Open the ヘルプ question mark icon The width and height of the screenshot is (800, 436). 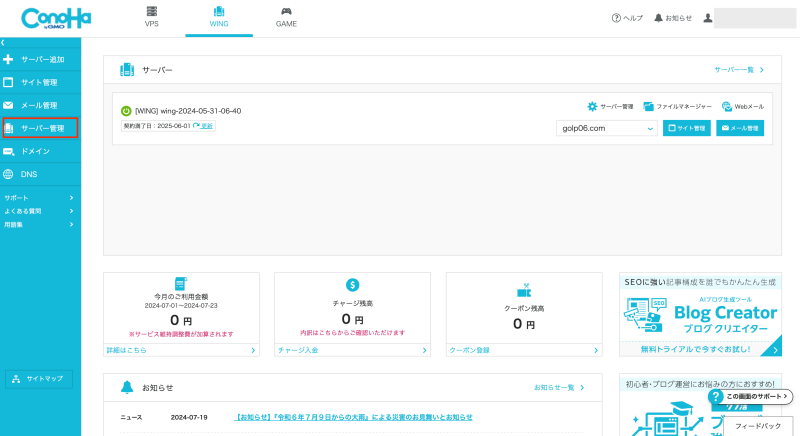coord(616,18)
